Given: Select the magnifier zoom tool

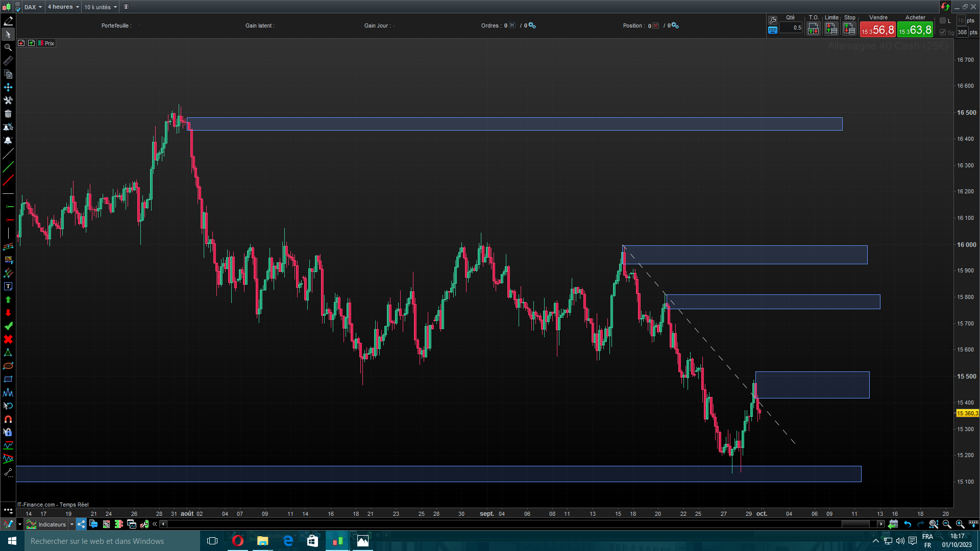Looking at the screenshot, I should (x=8, y=47).
